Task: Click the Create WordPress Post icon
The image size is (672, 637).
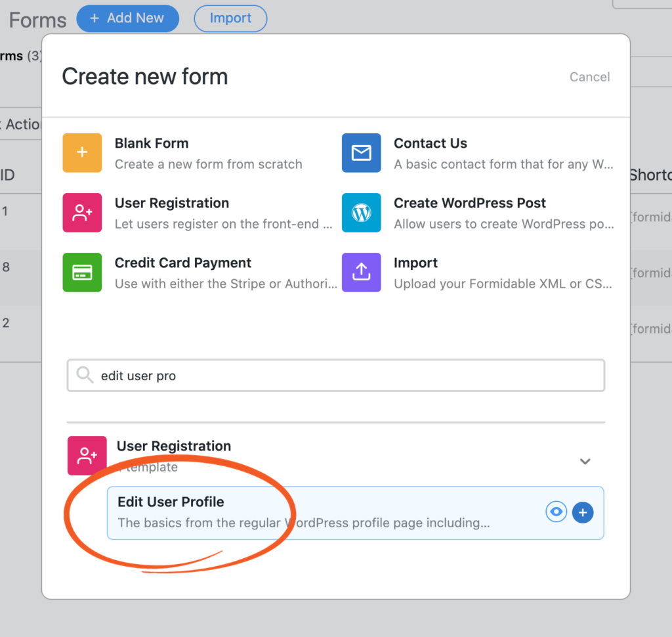Action: coord(363,213)
